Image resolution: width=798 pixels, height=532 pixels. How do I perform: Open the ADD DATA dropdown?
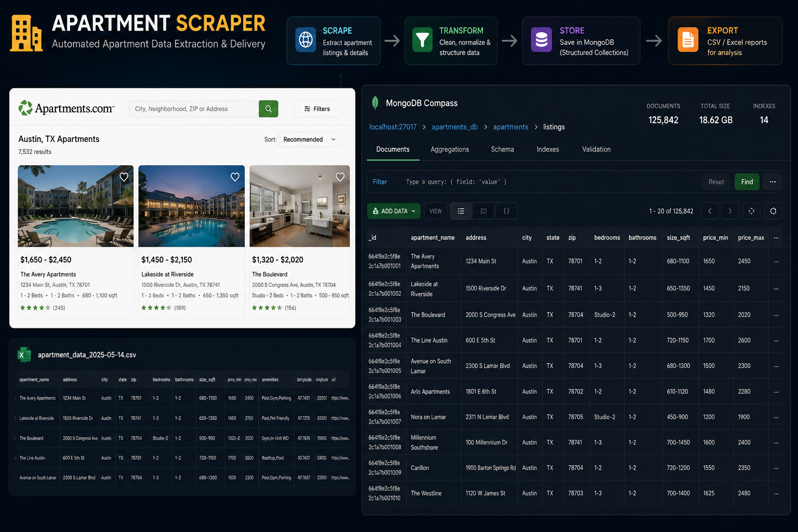pos(394,211)
